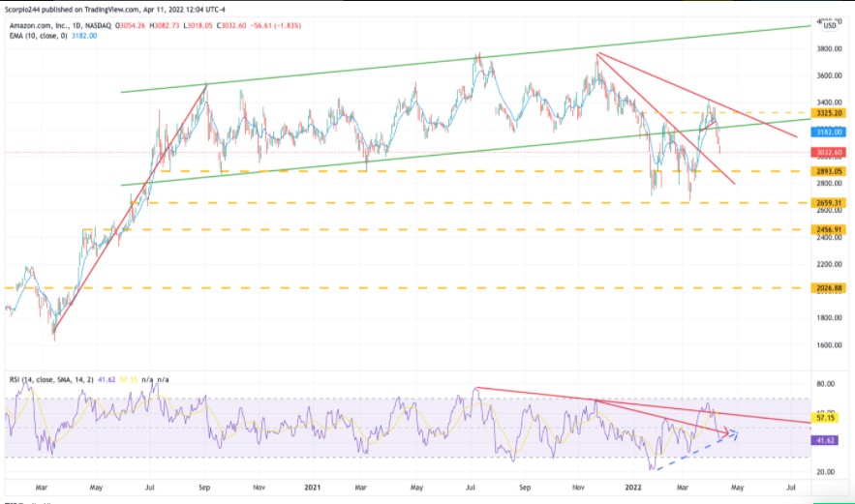Viewport: 855px width, 504px height.
Task: Click the TradingView logo at the bottom left
Action: pos(27,501)
